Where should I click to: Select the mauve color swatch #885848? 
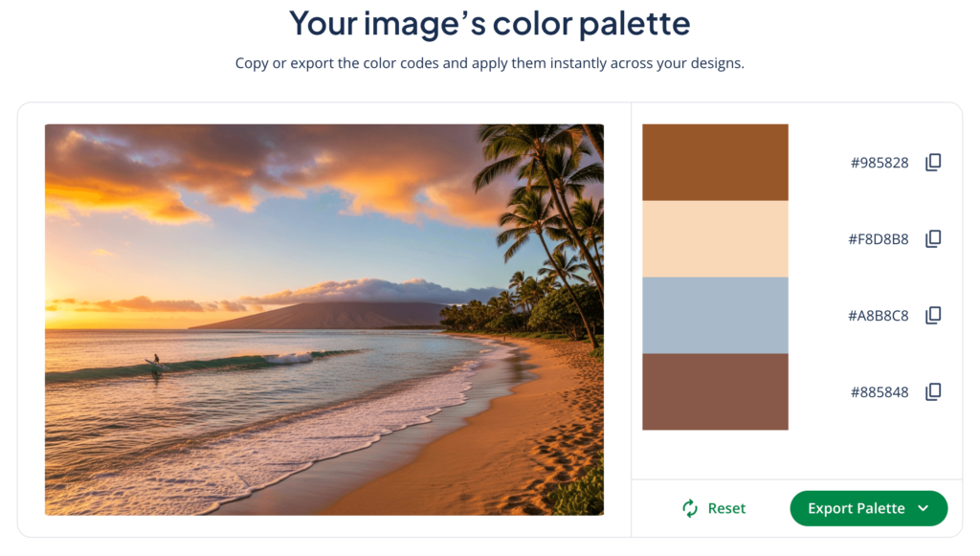pos(715,391)
